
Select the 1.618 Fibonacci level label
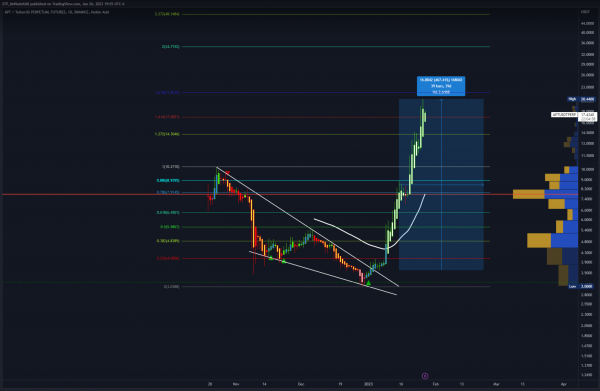[167, 92]
